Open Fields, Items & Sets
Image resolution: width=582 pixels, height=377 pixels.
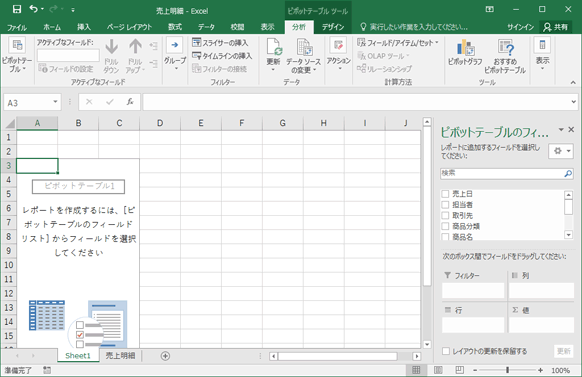pyautogui.click(x=398, y=43)
